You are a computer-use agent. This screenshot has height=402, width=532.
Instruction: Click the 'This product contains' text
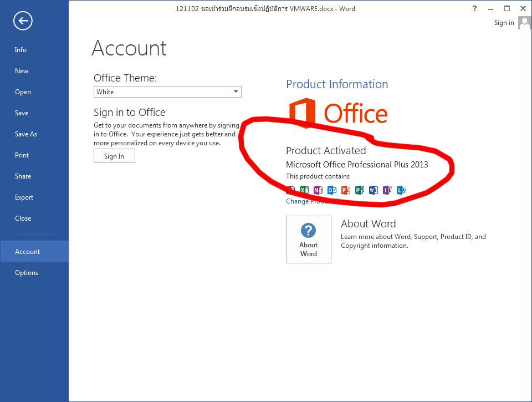(x=318, y=176)
